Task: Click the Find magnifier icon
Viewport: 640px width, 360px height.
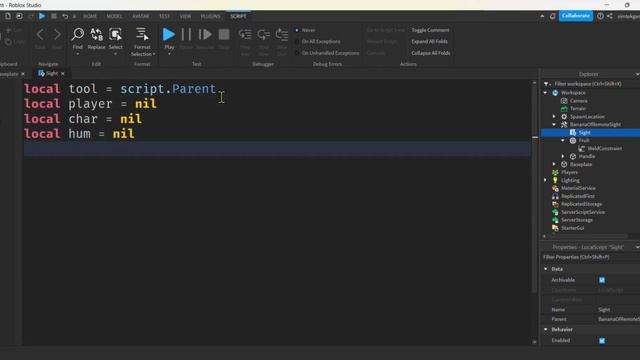Action: point(78,34)
